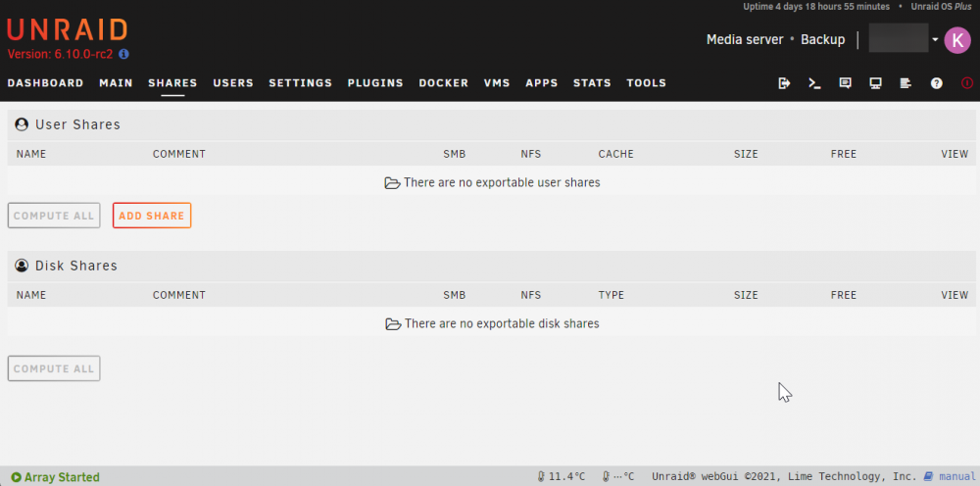980x486 pixels.
Task: Expand the account dropdown arrow beside avatar
Action: (x=935, y=40)
